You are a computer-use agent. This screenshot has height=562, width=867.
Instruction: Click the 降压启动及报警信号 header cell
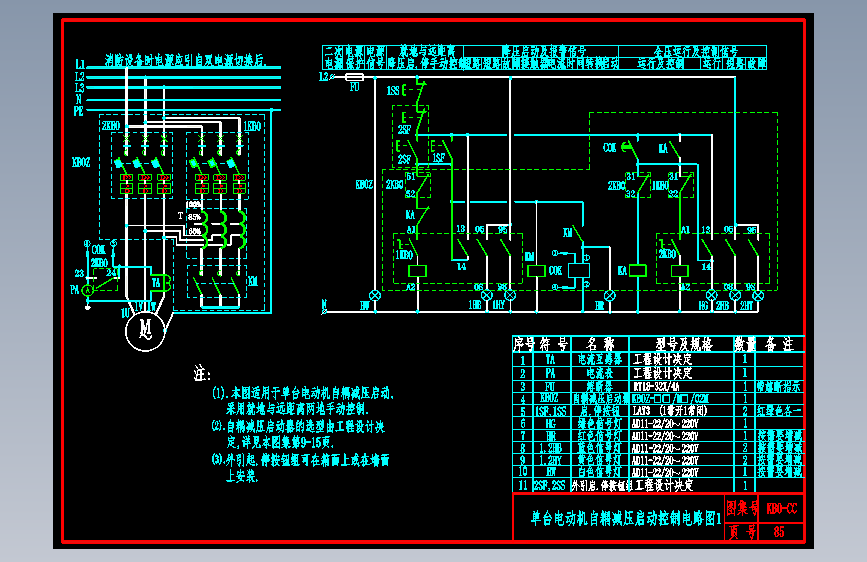pyautogui.click(x=541, y=51)
